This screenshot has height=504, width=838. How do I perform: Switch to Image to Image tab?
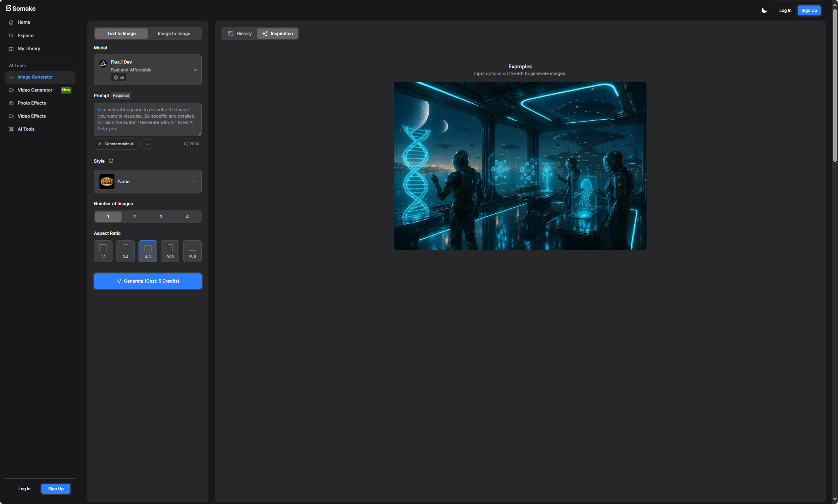point(174,34)
